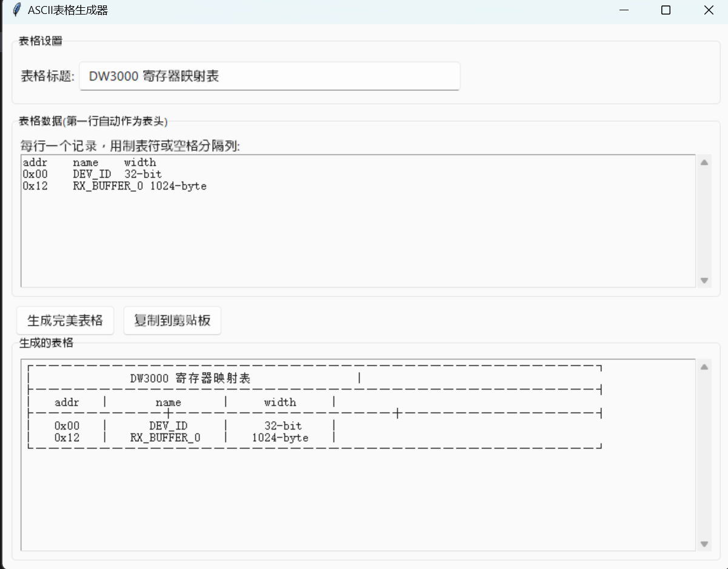Place cursor on the 0x12 RX_BUFFER_0 input line
The width and height of the screenshot is (728, 569).
(x=115, y=187)
